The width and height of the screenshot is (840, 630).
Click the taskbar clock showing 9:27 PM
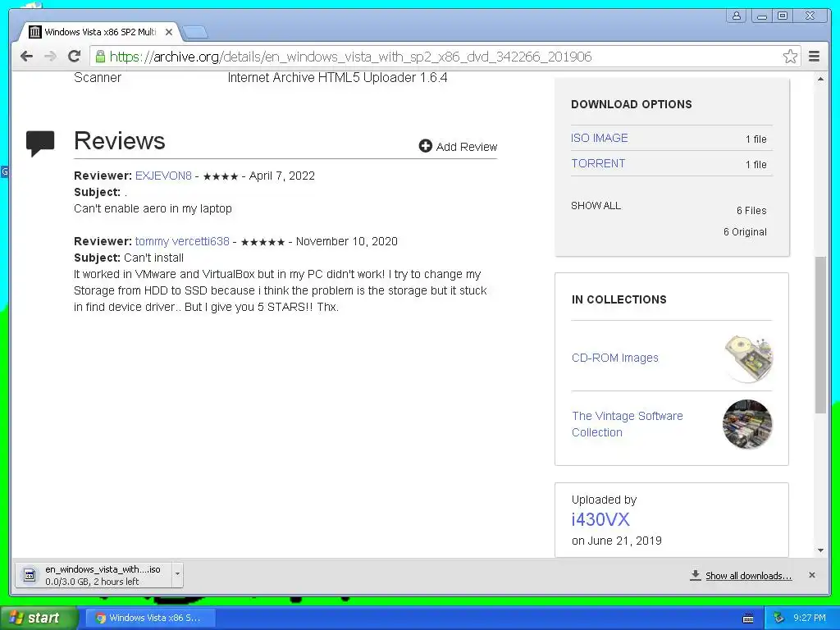click(x=810, y=618)
